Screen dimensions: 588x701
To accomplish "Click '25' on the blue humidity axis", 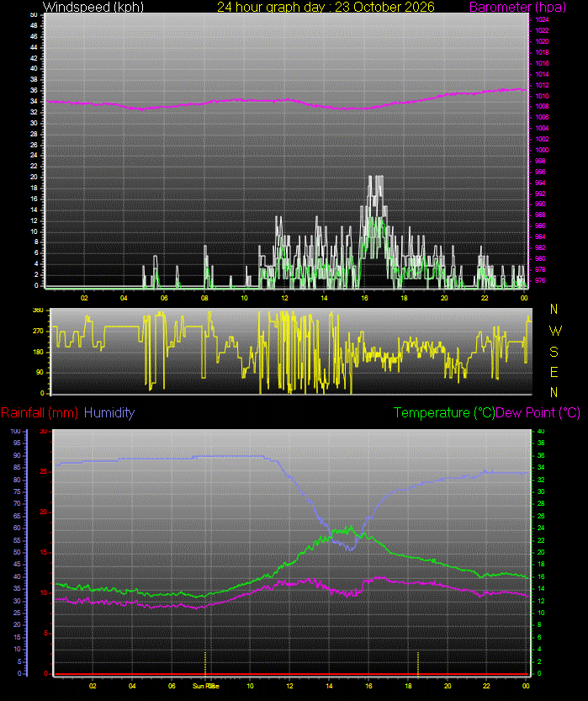I will coord(17,613).
